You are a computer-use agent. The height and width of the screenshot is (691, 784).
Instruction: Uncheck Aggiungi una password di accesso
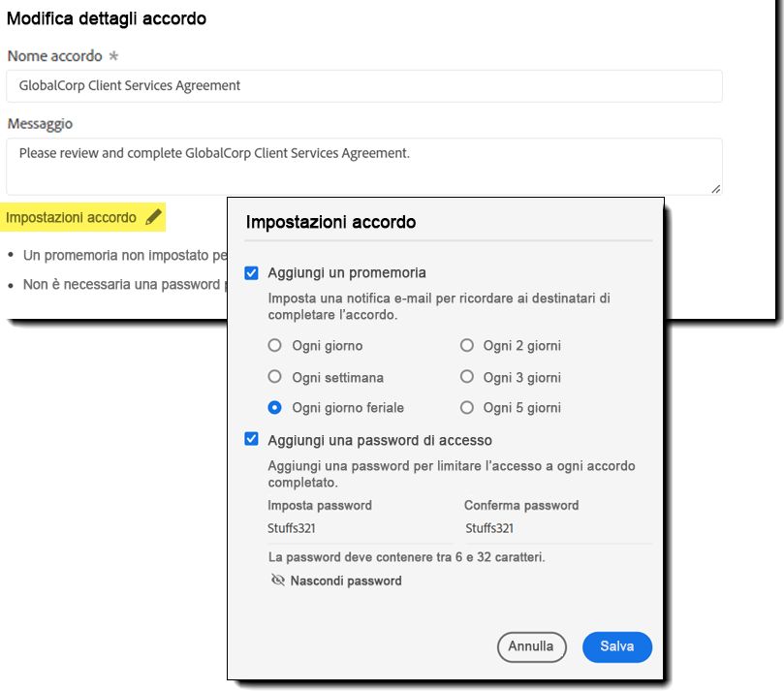[x=252, y=439]
